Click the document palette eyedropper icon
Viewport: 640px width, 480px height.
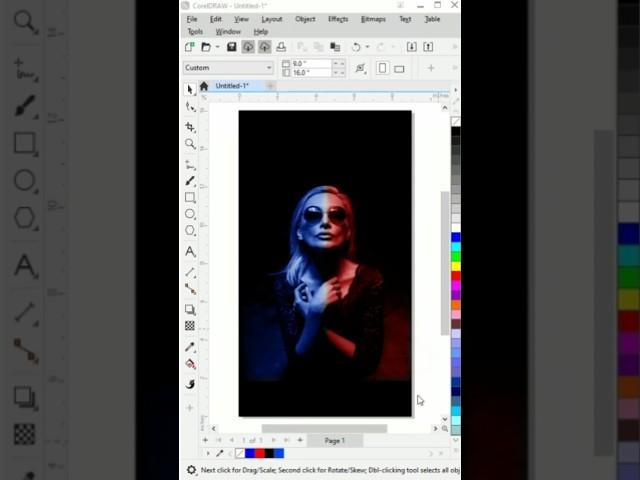coord(220,453)
